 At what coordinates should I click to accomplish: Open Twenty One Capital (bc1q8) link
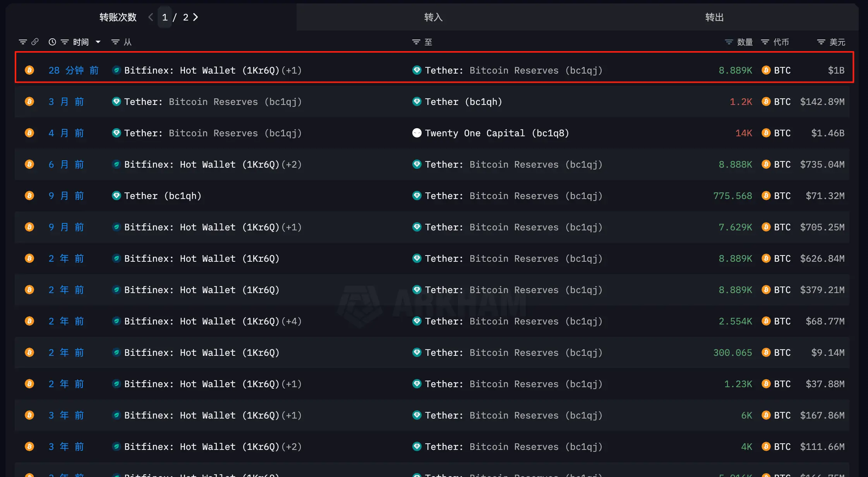[497, 133]
